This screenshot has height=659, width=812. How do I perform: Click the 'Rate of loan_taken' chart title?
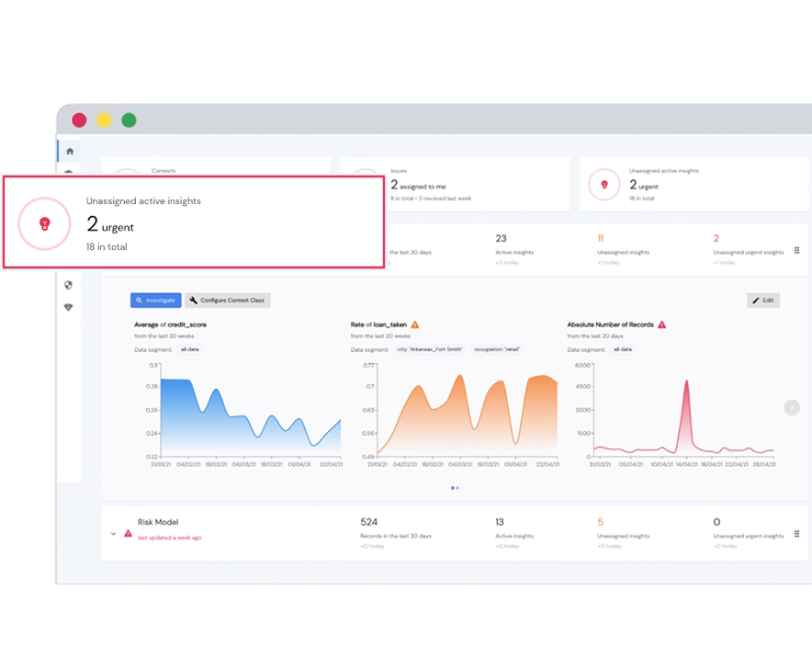point(378,324)
